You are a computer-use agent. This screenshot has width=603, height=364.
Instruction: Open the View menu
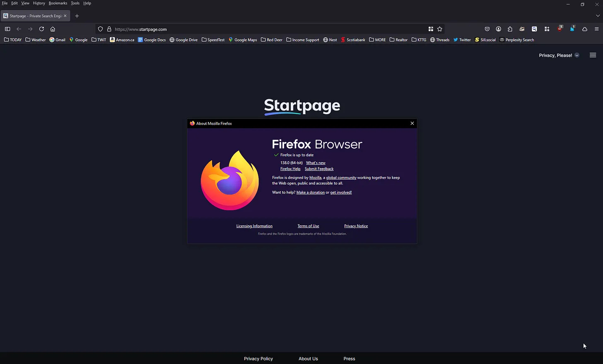coord(25,3)
